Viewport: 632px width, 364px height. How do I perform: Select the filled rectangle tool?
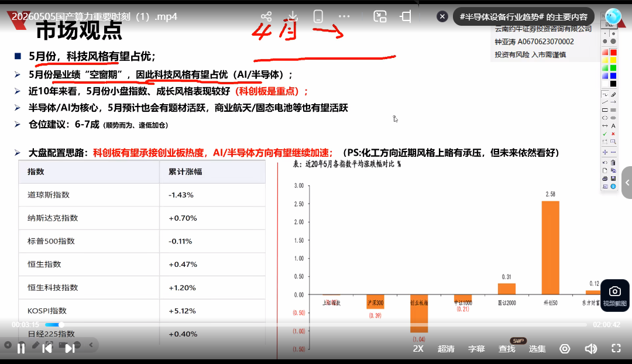(x=613, y=110)
